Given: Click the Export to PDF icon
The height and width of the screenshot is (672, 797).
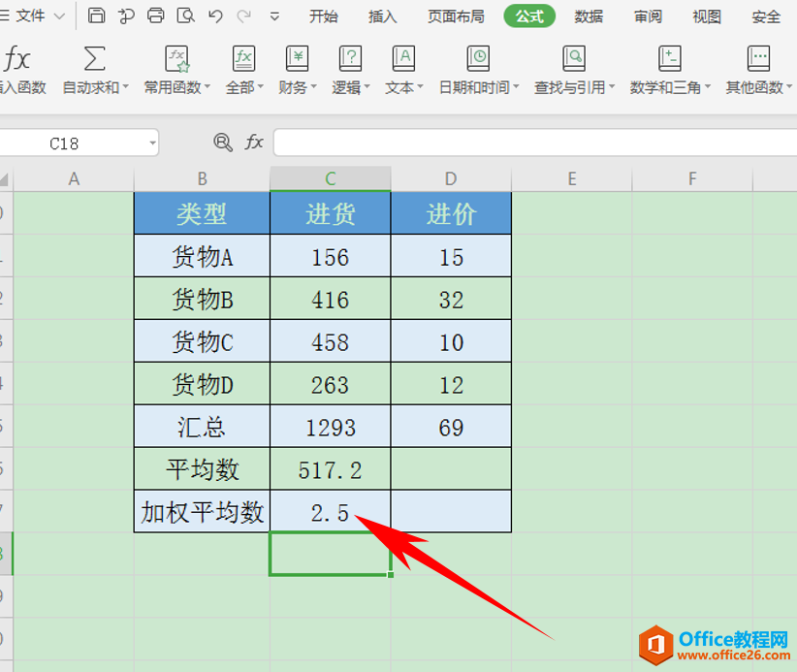Looking at the screenshot, I should 126,16.
